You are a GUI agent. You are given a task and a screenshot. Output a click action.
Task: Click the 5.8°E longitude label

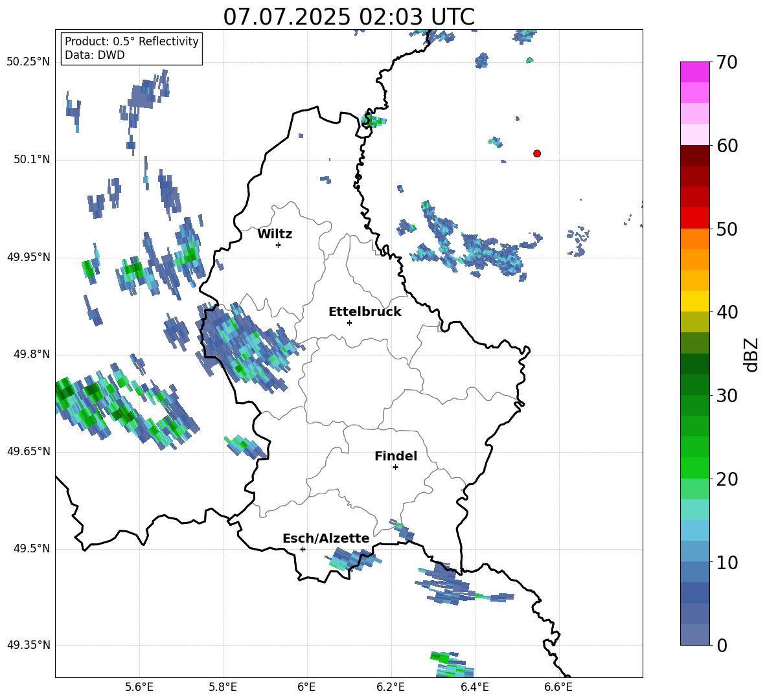coord(223,687)
